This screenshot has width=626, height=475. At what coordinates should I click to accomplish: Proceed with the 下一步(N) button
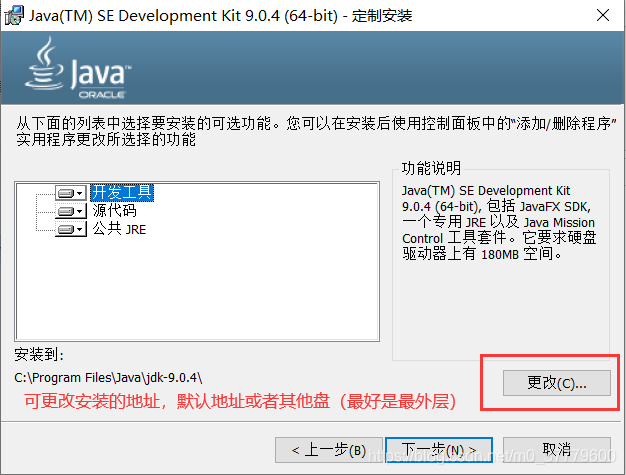point(439,450)
